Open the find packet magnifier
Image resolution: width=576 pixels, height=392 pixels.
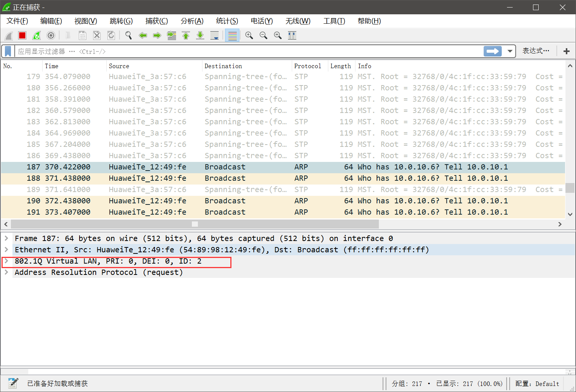[x=129, y=36]
